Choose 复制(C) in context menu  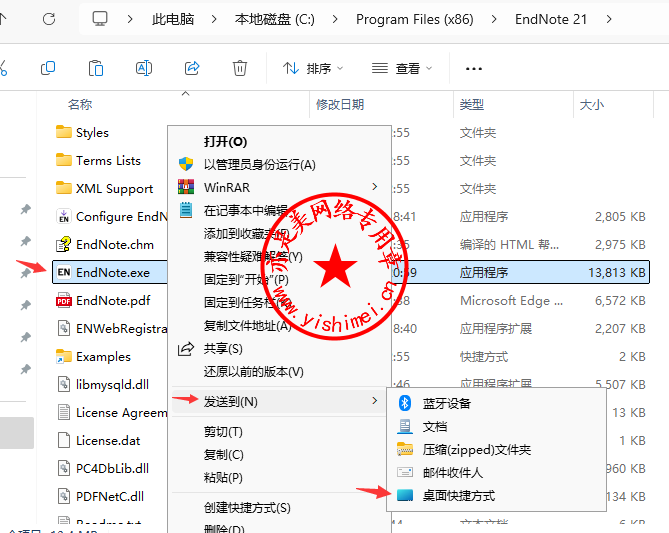coord(224,454)
